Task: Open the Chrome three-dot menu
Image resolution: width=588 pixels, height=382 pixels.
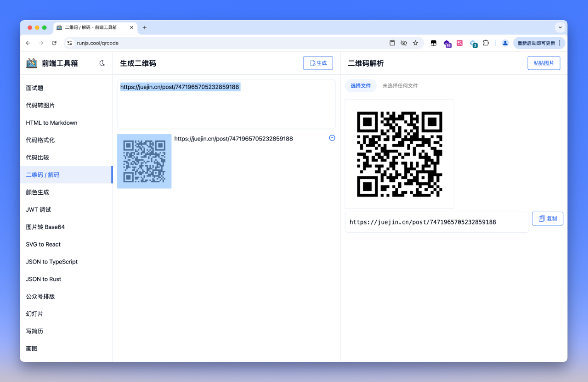Action: tap(560, 43)
